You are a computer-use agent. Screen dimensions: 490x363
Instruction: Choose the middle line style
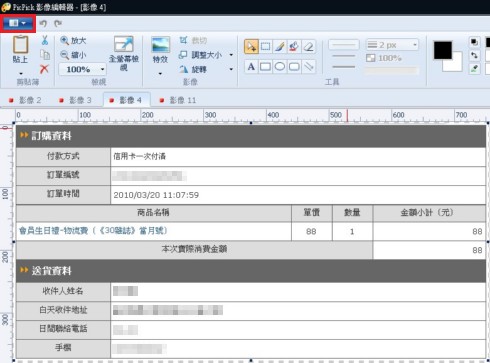coord(344,56)
